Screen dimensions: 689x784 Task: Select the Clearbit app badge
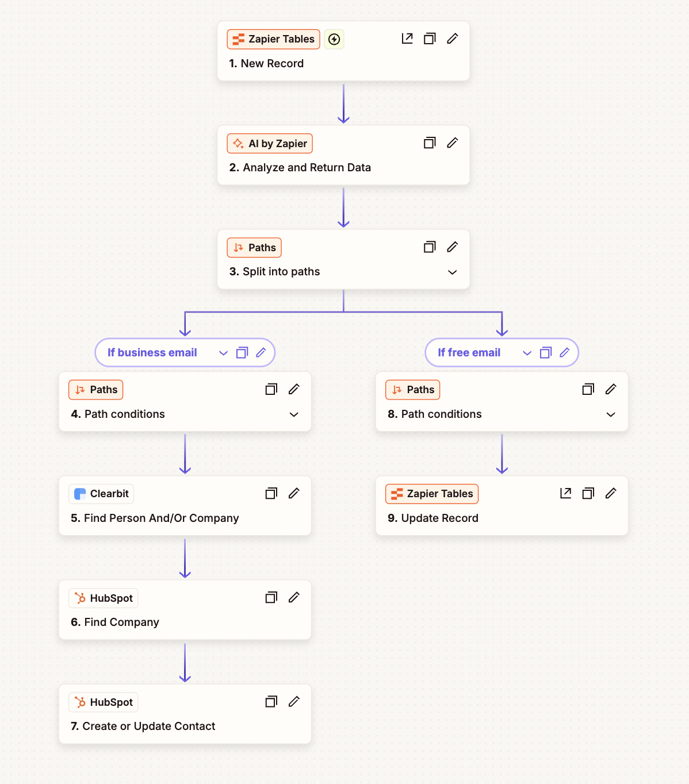click(101, 494)
